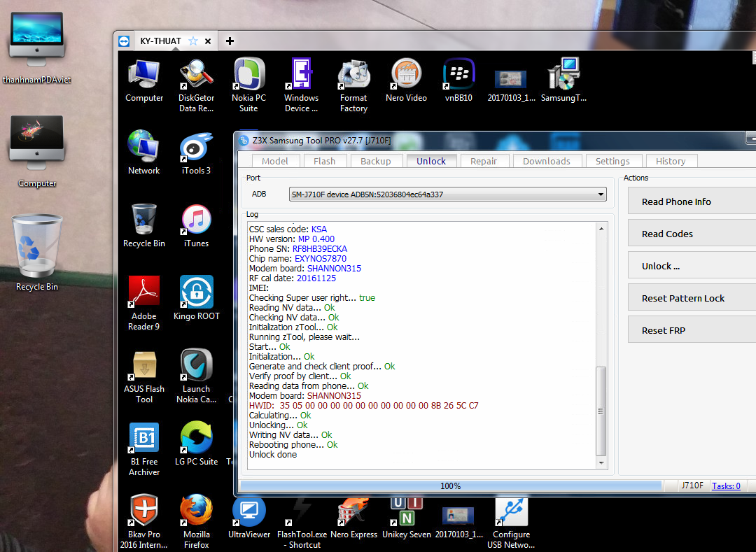Click the J710F status bar entry

(x=692, y=486)
